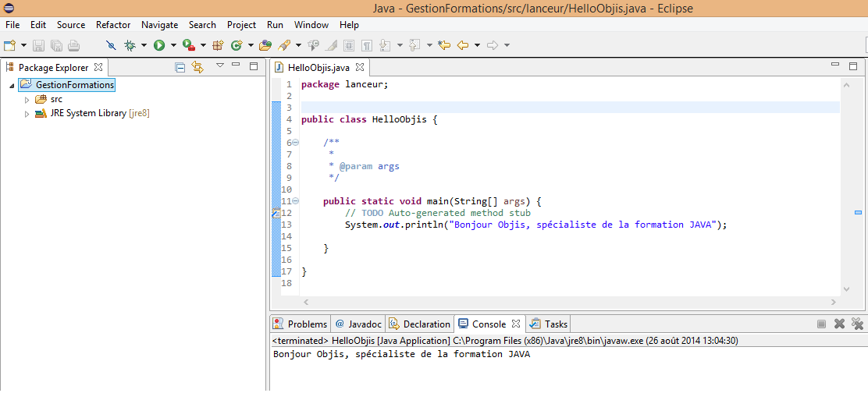Expand the src folder node
The image size is (868, 393).
pos(26,100)
